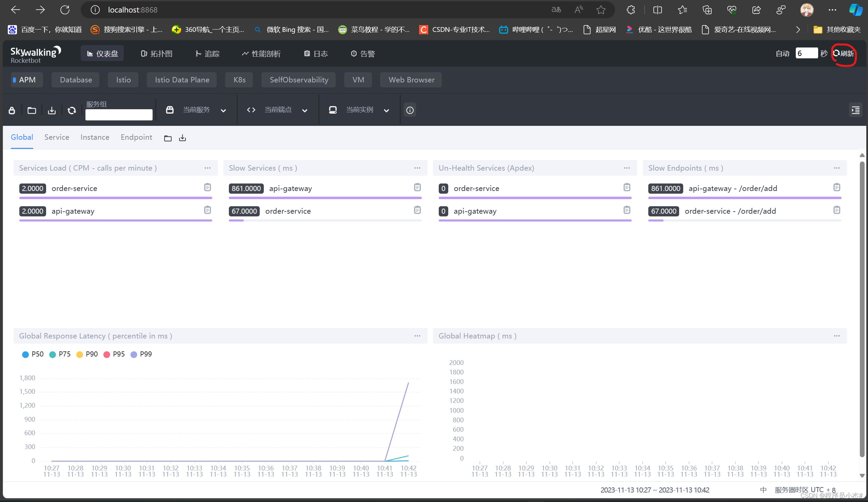The height and width of the screenshot is (502, 868).
Task: Open Global Response Latency options menu
Action: (x=417, y=335)
